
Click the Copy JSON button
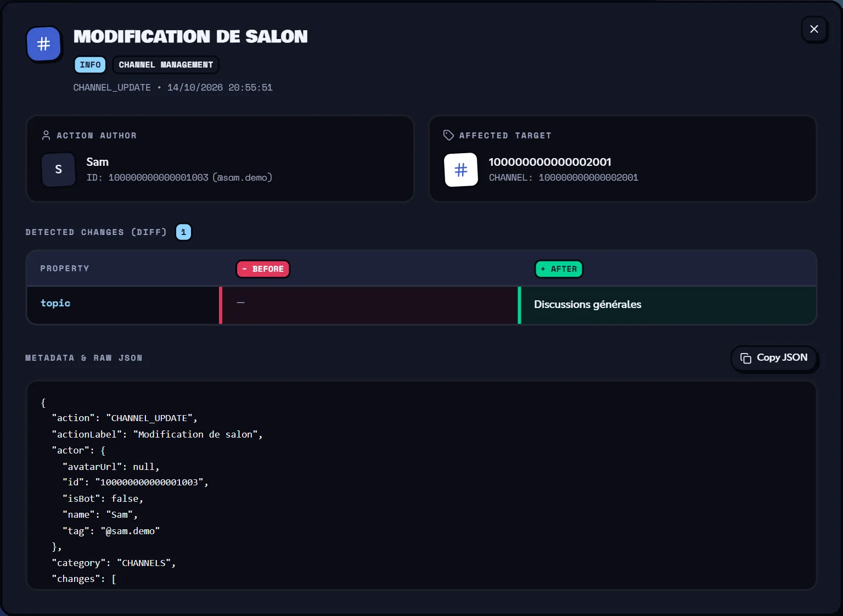click(774, 358)
